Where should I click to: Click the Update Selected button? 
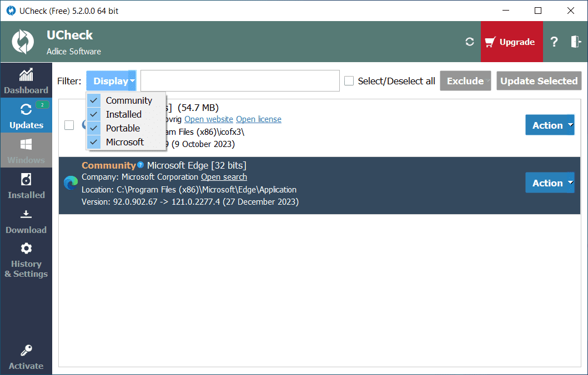[539, 81]
